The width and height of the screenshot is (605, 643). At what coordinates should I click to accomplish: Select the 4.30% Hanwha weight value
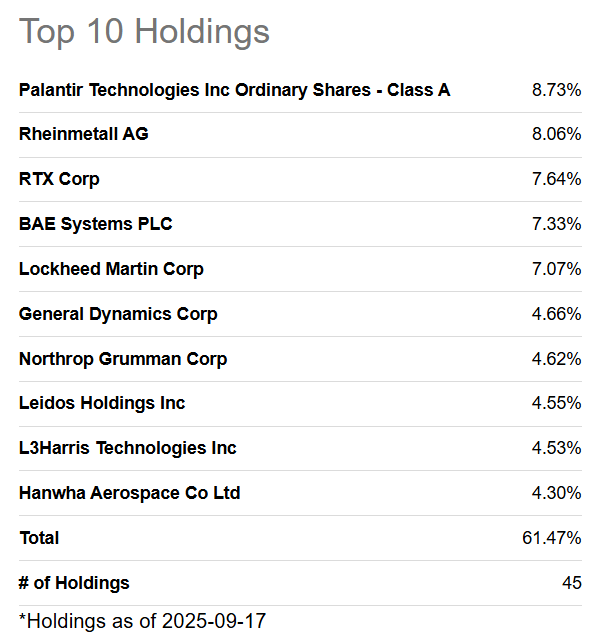[556, 493]
